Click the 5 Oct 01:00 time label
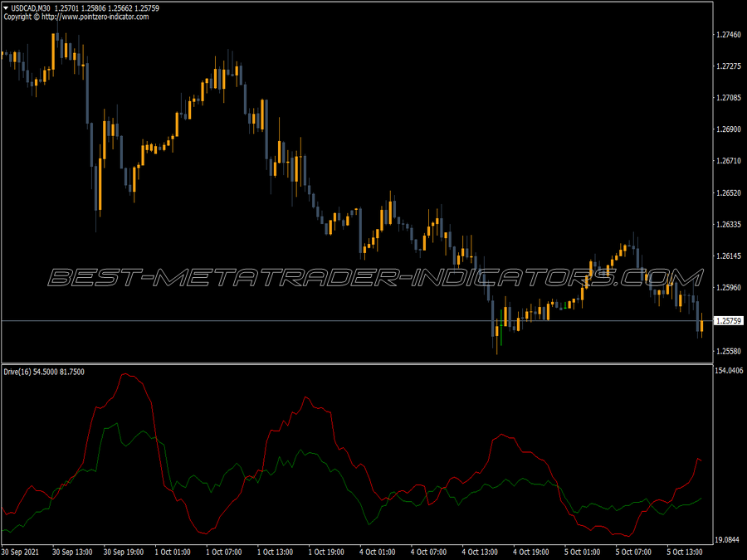Viewport: 747px width, 560px height. [x=582, y=552]
